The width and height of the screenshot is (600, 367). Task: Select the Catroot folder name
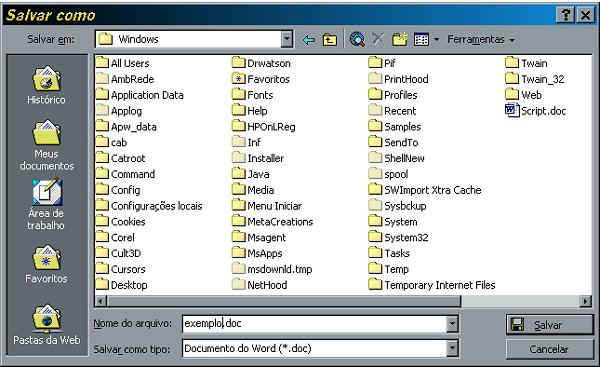[x=128, y=158]
